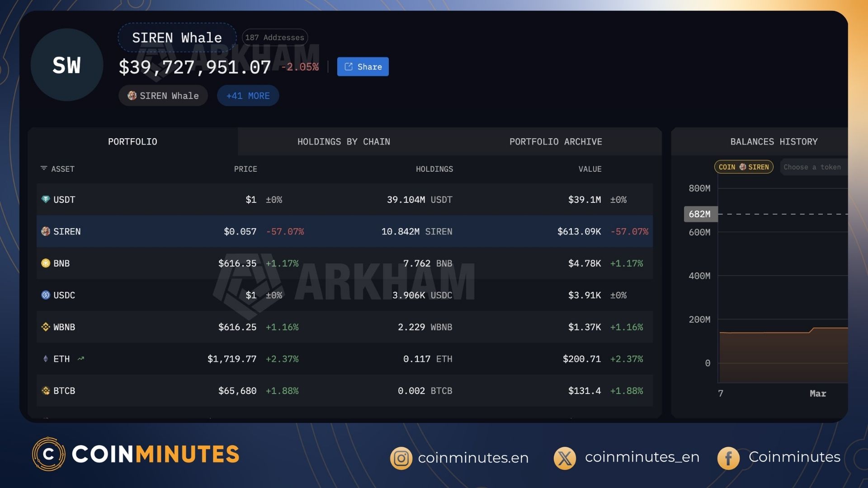Click the $131.4 BTCB value

coord(585,390)
